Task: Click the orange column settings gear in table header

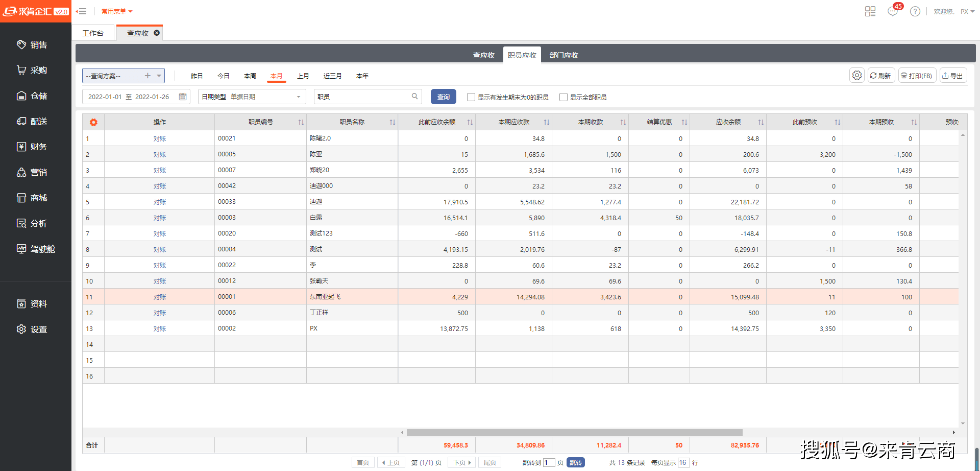Action: pos(93,122)
